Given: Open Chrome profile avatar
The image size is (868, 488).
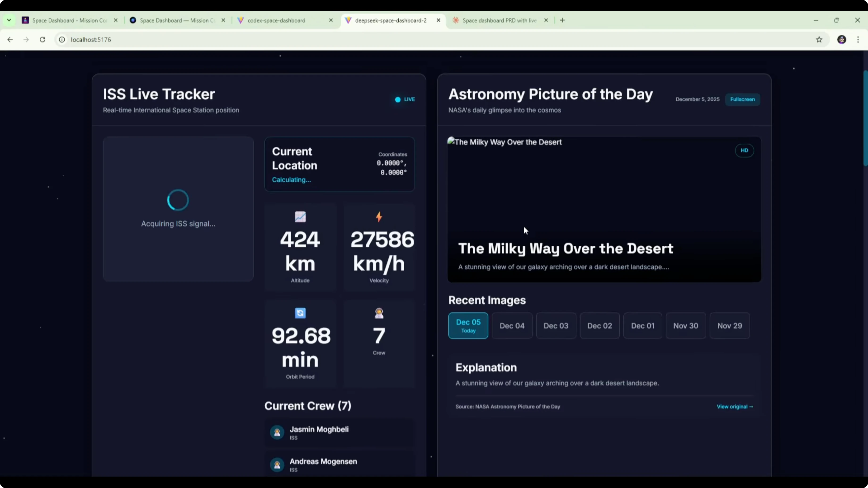Looking at the screenshot, I should (841, 40).
